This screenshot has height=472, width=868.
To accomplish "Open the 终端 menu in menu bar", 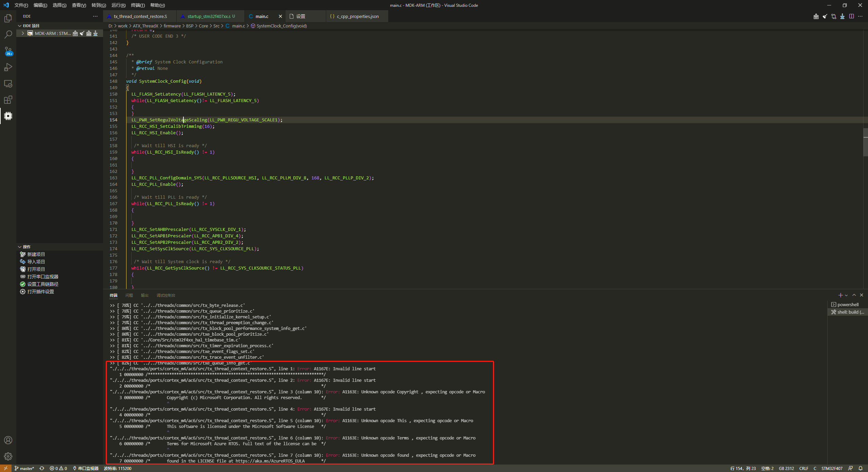I will pos(138,5).
